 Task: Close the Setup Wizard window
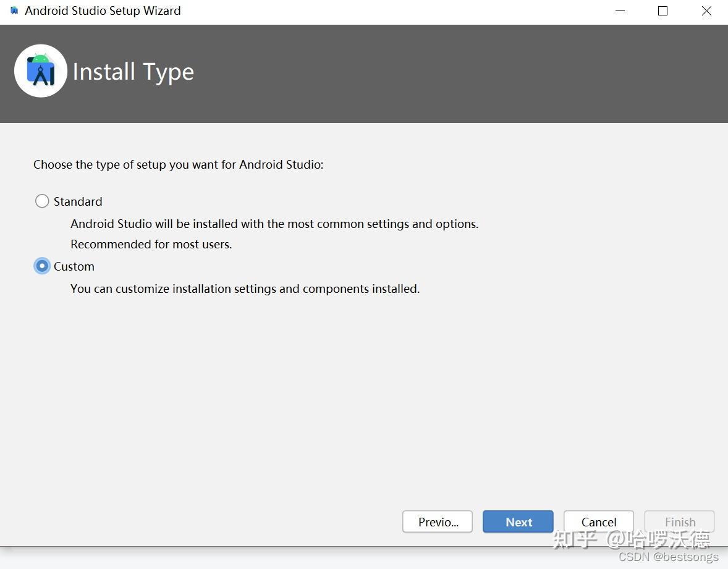[706, 11]
